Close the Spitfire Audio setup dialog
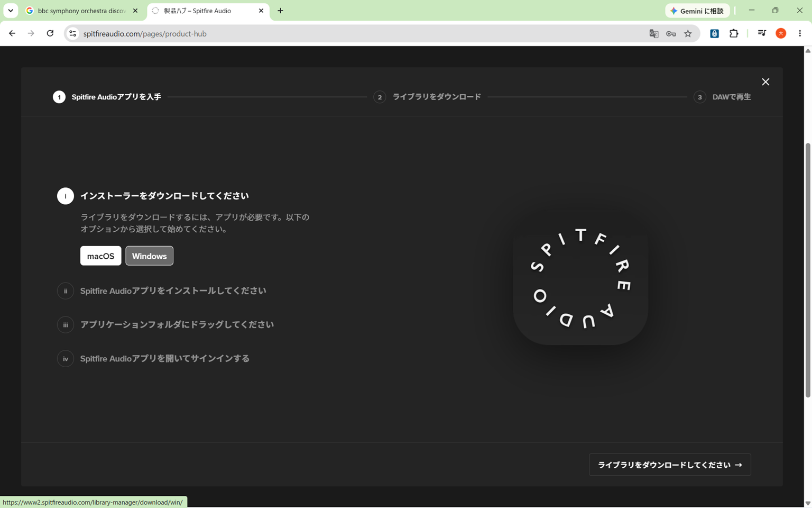Screen dimensions: 812x508 [765, 82]
